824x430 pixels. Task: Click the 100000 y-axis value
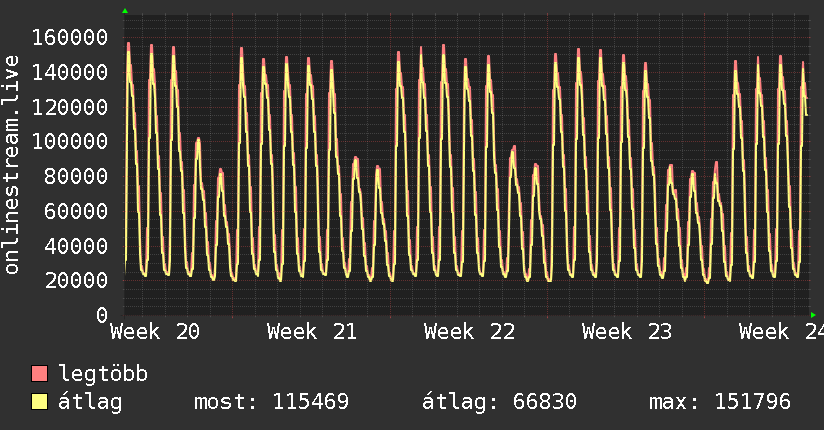click(x=70, y=141)
